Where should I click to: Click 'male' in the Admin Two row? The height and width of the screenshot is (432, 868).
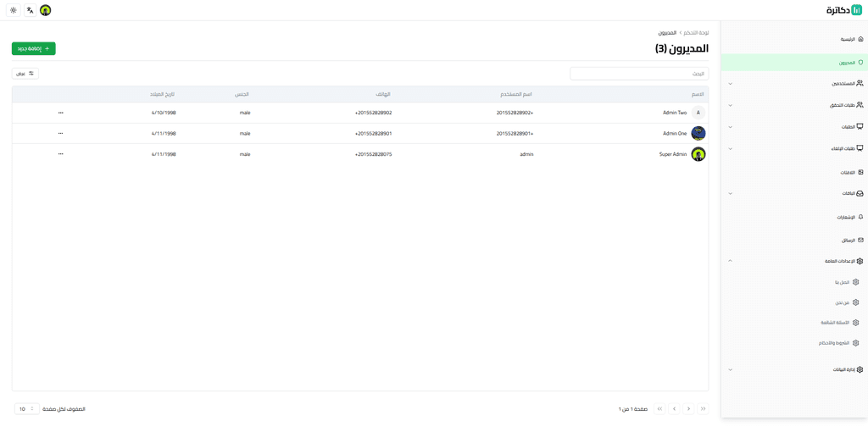245,113
